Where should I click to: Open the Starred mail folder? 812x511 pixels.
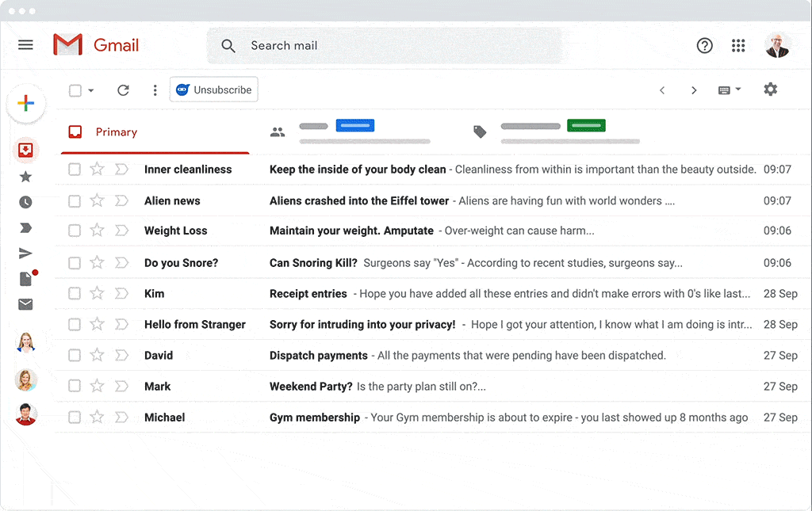click(26, 175)
